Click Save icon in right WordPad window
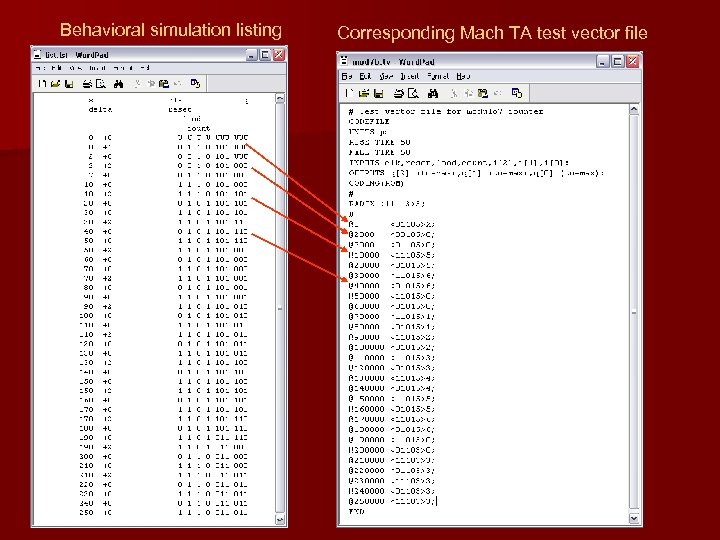This screenshot has width=720, height=540. (378, 94)
